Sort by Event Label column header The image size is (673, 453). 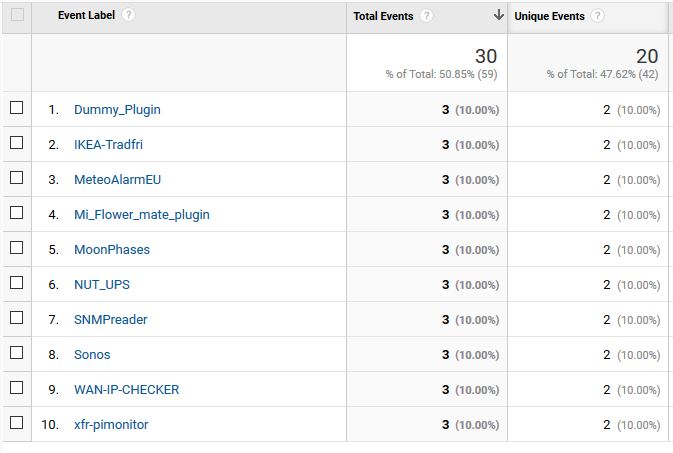86,15
